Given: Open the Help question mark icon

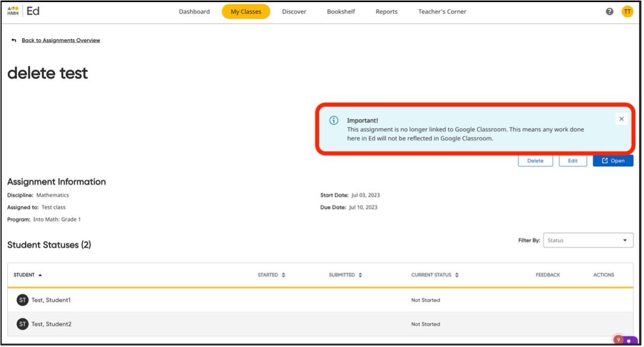Looking at the screenshot, I should 609,11.
